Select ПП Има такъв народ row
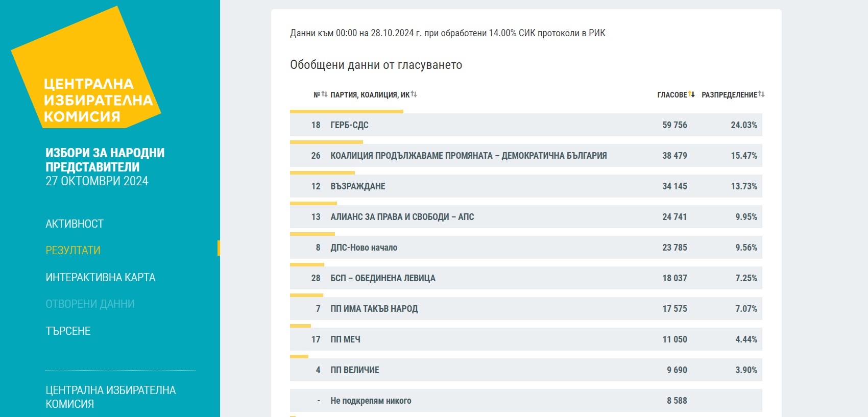This screenshot has width=868, height=417. point(526,309)
